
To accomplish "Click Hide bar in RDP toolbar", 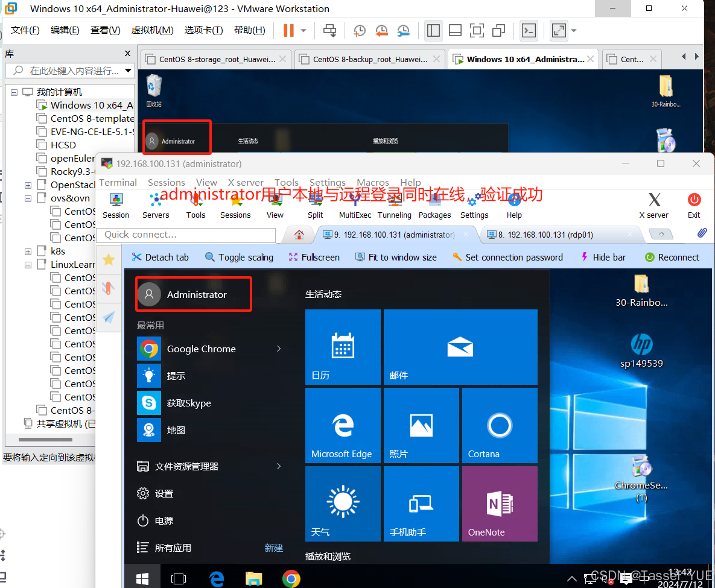I will coord(603,257).
